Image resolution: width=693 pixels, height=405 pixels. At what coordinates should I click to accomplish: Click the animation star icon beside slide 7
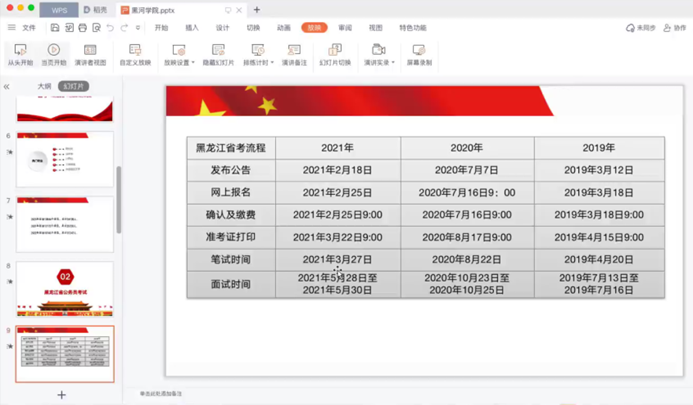click(x=9, y=217)
